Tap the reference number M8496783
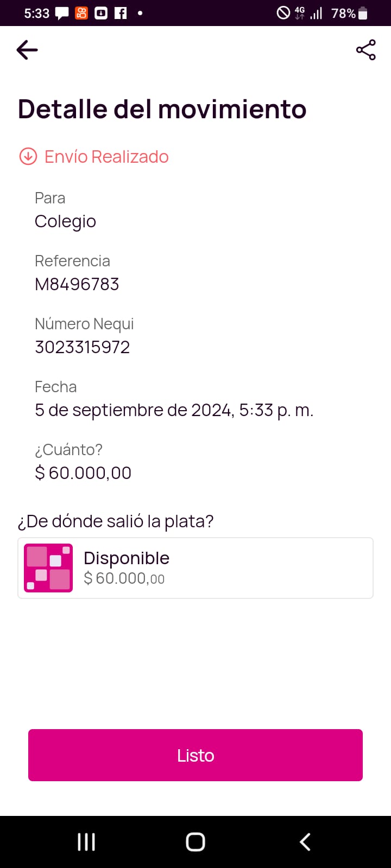The height and width of the screenshot is (868, 391). pos(77,284)
